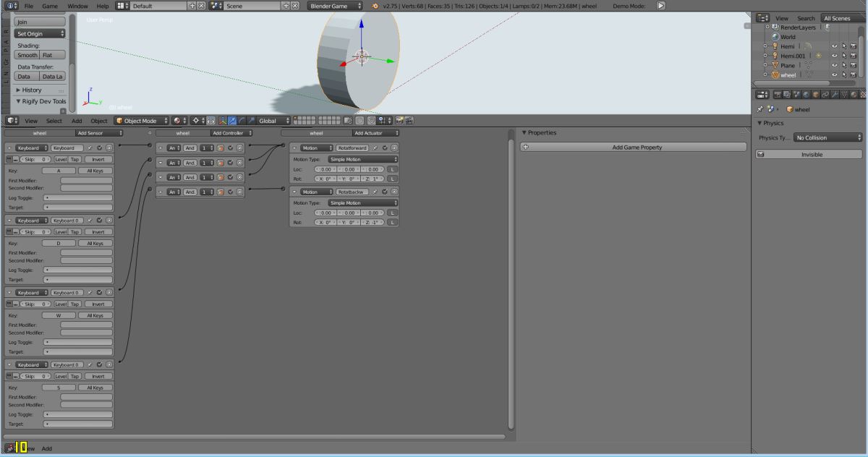Open the 3D view editor type selector
Image resolution: width=868 pixels, height=457 pixels.
click(13, 121)
